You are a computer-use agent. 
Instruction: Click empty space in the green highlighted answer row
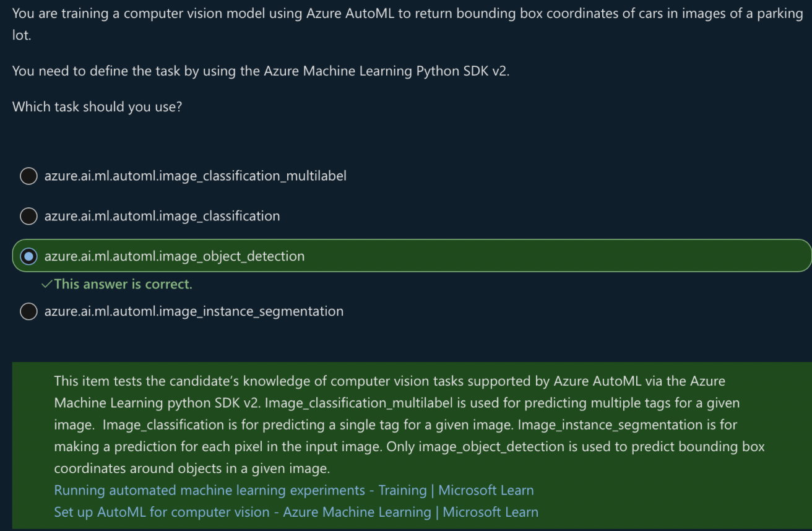pyautogui.click(x=557, y=256)
